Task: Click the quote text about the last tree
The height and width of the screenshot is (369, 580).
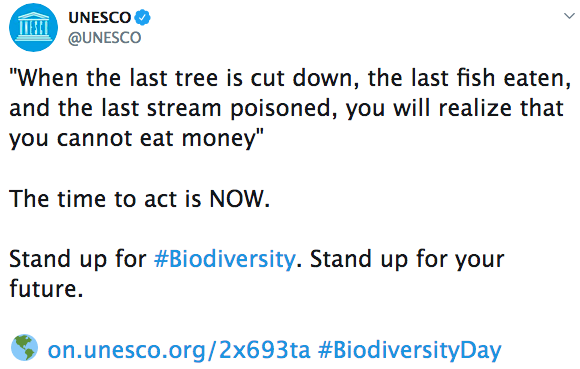Action: click(290, 108)
